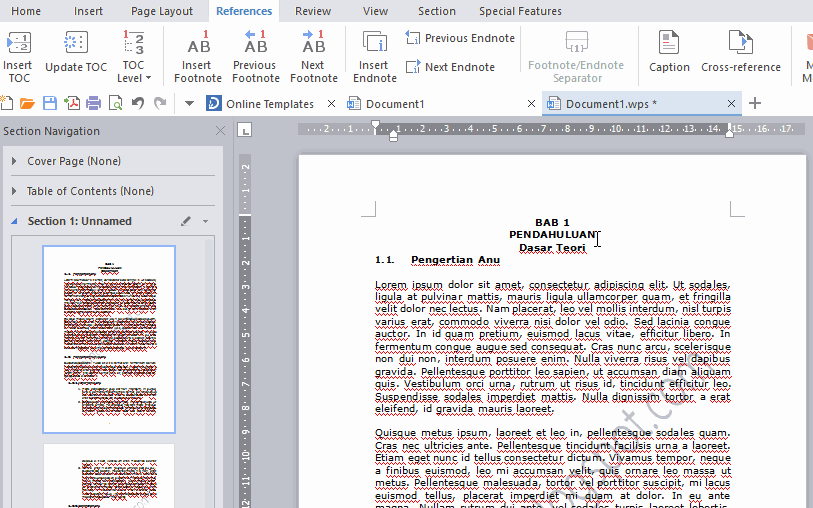Click the Redo arrow
The image size is (813, 508).
160,103
